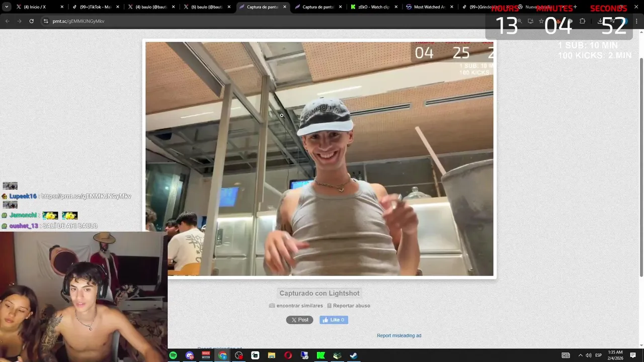The image size is (644, 362).
Task: Close the active 'Captura de pantalla' tab
Action: pos(284,7)
